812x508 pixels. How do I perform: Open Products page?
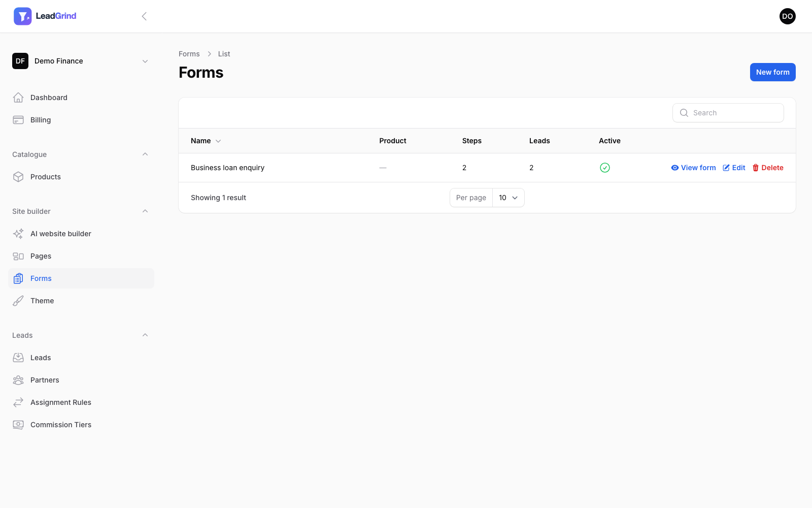point(81,177)
